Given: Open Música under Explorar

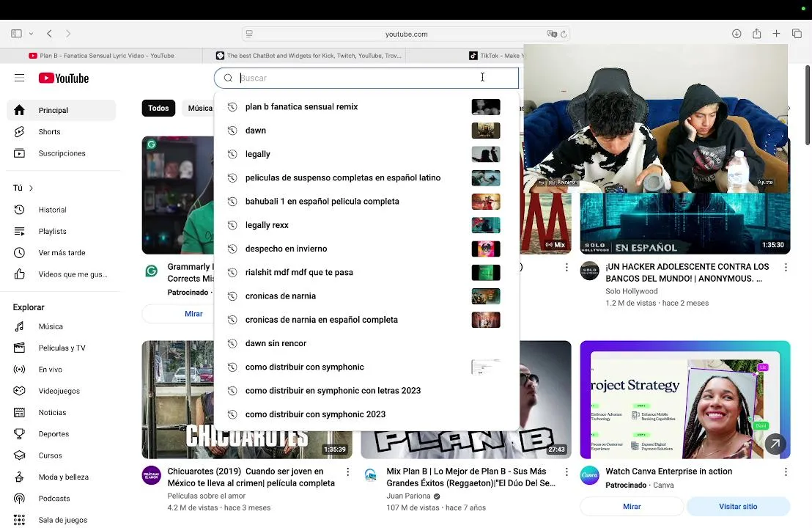Looking at the screenshot, I should pos(61,326).
